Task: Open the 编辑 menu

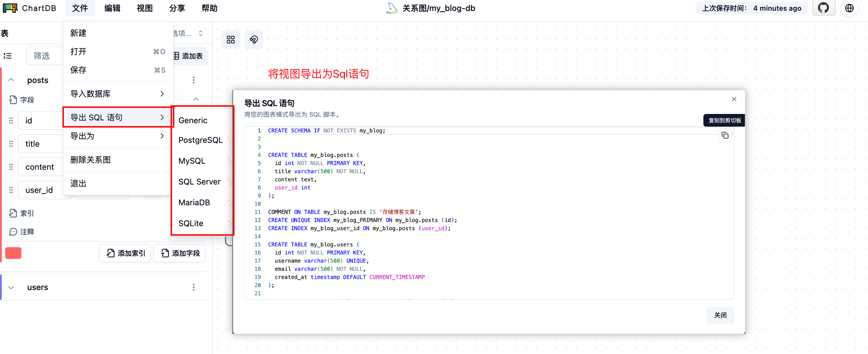Action: (x=112, y=8)
